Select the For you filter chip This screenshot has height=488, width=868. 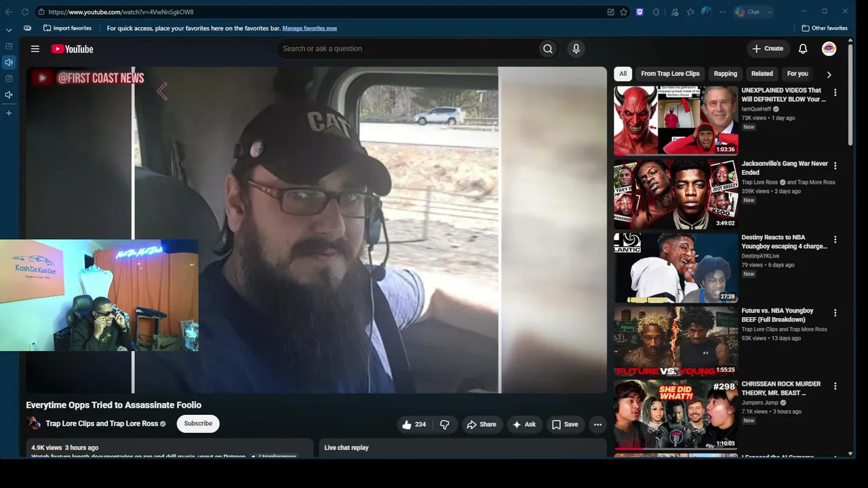coord(797,74)
